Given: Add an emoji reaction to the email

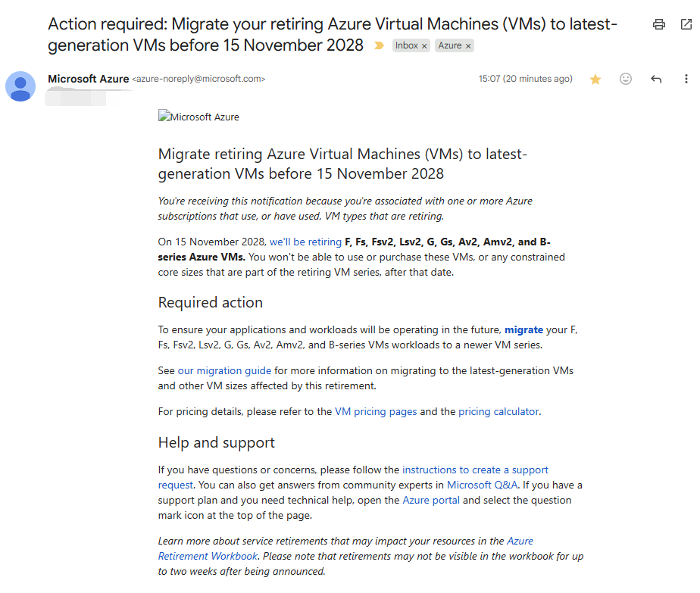Looking at the screenshot, I should (x=626, y=79).
